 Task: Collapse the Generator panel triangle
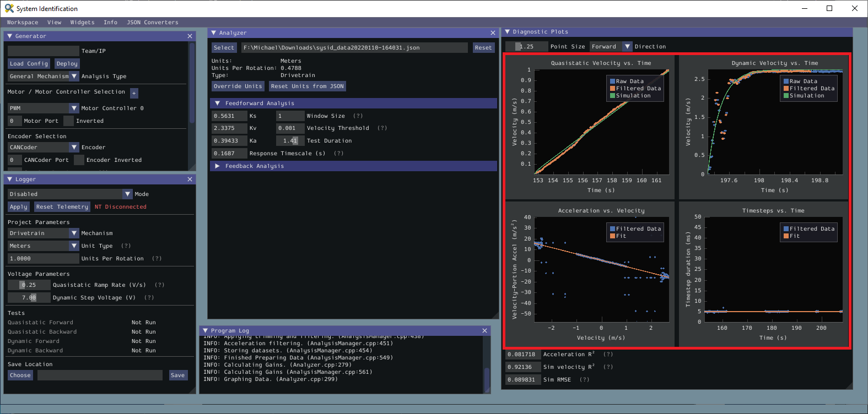pos(10,36)
